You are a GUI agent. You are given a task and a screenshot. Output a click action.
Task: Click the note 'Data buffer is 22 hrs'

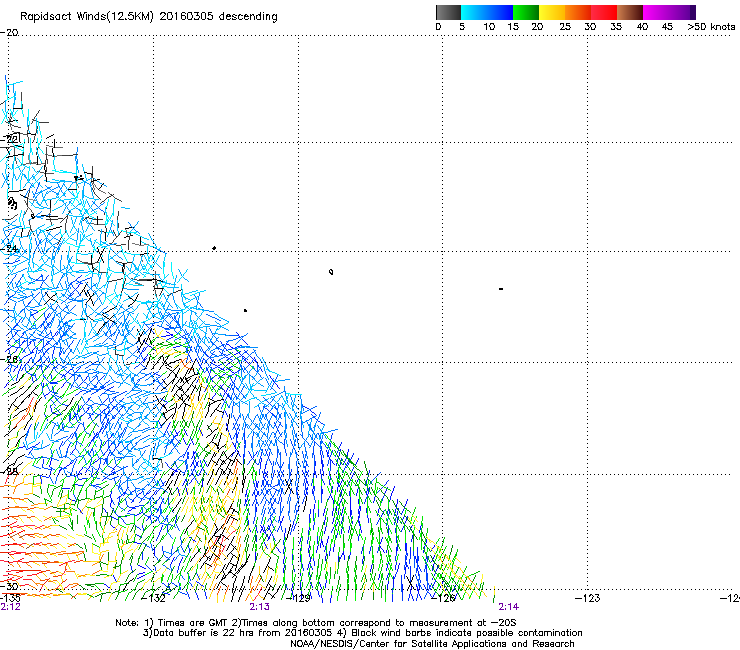click(x=198, y=633)
